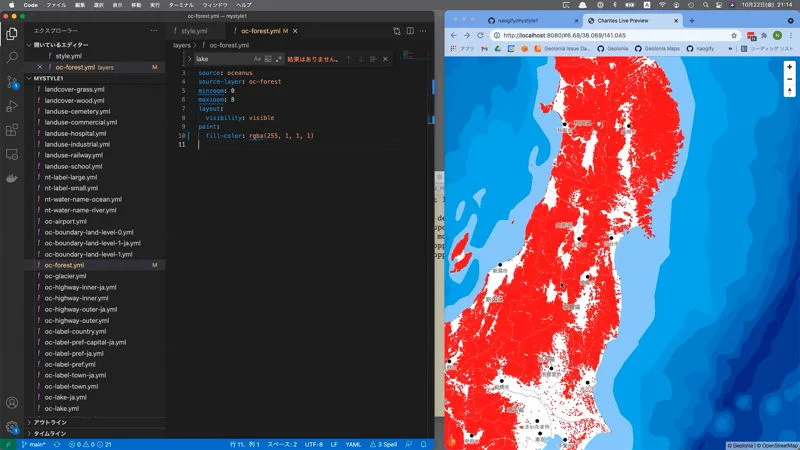Open the Accounts menu in activity bar
This screenshot has height=450, width=800.
pyautogui.click(x=12, y=403)
